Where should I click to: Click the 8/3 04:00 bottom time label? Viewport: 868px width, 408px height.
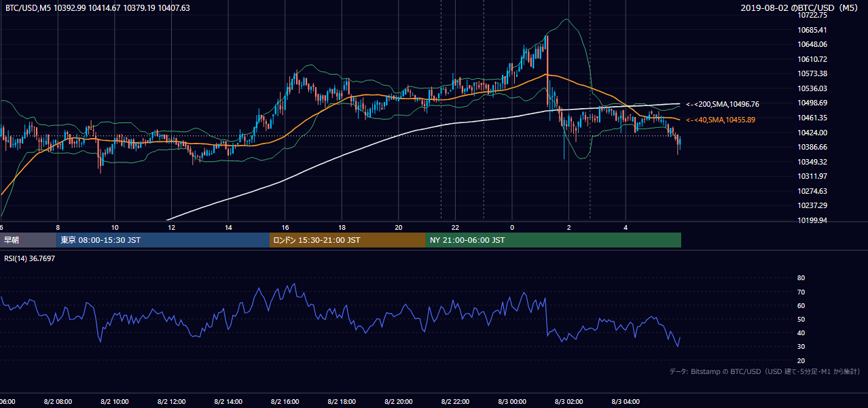[627, 402]
